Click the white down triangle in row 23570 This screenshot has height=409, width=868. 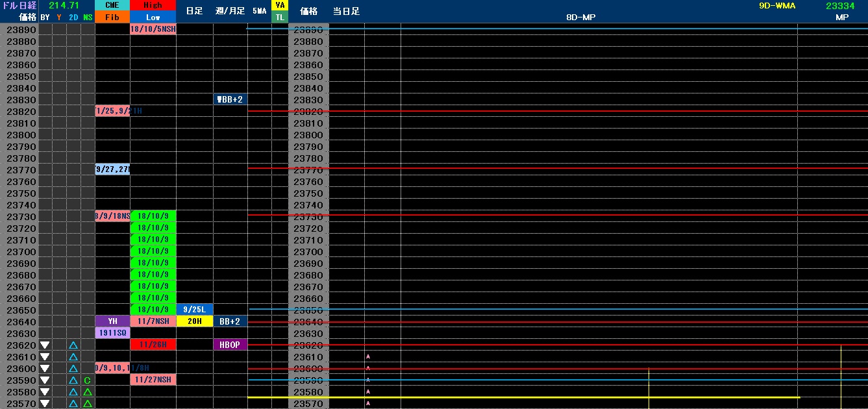click(x=45, y=404)
